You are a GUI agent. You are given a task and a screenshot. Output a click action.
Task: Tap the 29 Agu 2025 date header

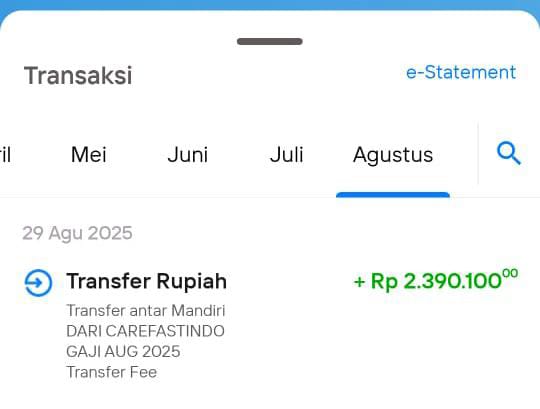77,233
